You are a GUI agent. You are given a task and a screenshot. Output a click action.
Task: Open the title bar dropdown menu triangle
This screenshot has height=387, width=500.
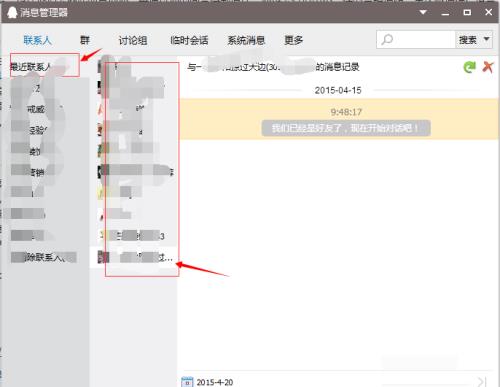click(423, 12)
